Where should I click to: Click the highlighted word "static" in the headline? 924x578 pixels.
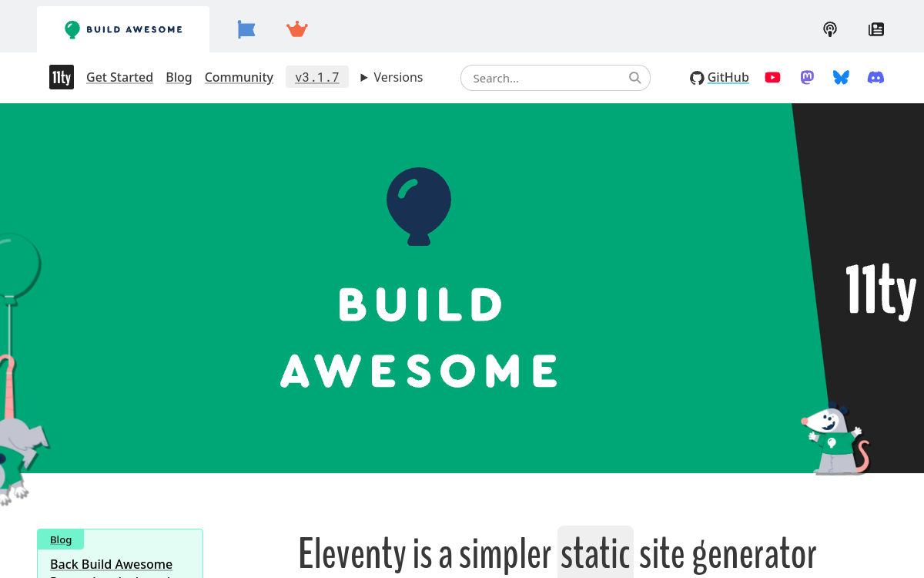click(x=595, y=553)
